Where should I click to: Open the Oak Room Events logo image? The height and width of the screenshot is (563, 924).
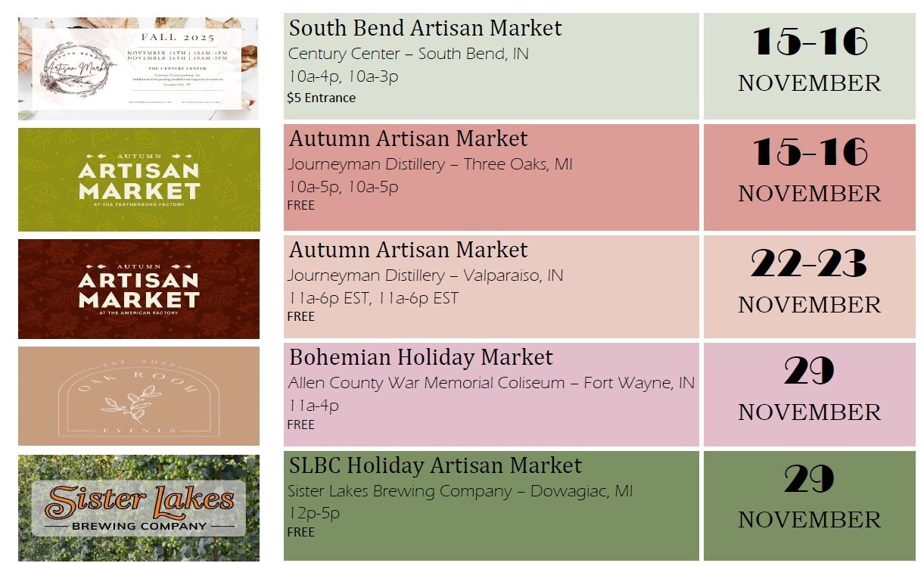click(x=138, y=396)
